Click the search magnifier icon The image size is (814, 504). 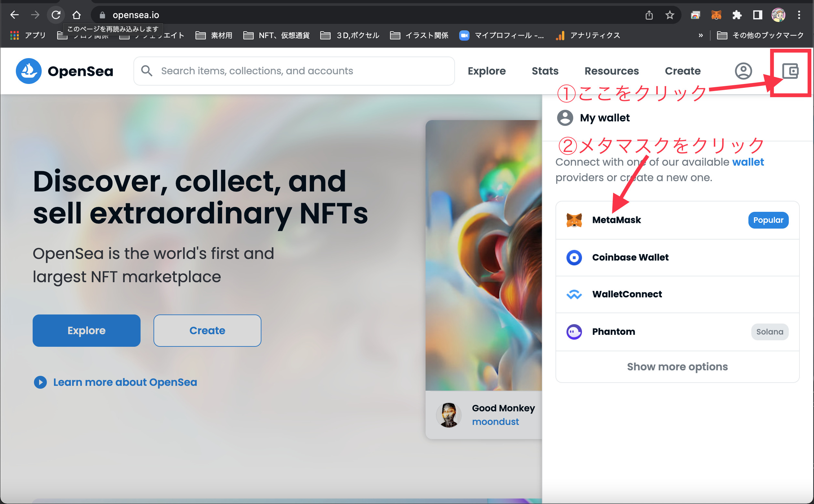point(146,71)
